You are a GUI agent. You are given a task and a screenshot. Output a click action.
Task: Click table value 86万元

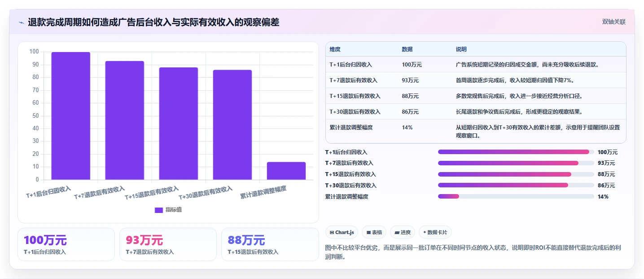(x=410, y=112)
